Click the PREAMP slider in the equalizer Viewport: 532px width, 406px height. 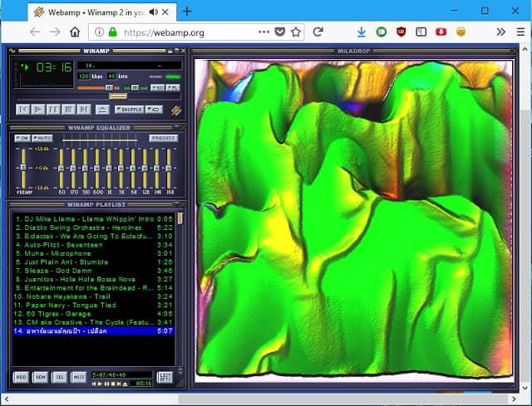click(23, 168)
